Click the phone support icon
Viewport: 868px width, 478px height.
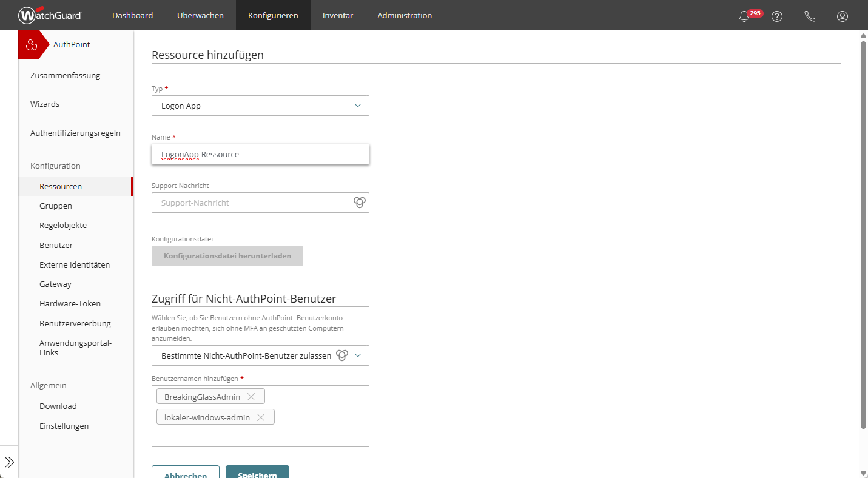point(810,16)
